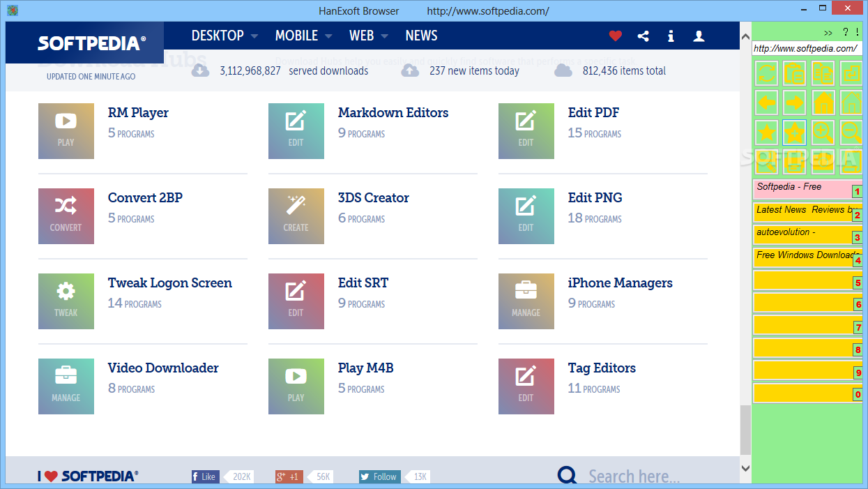Viewport: 868px width, 489px height.
Task: Click the 'Search here...' field
Action: 634,476
